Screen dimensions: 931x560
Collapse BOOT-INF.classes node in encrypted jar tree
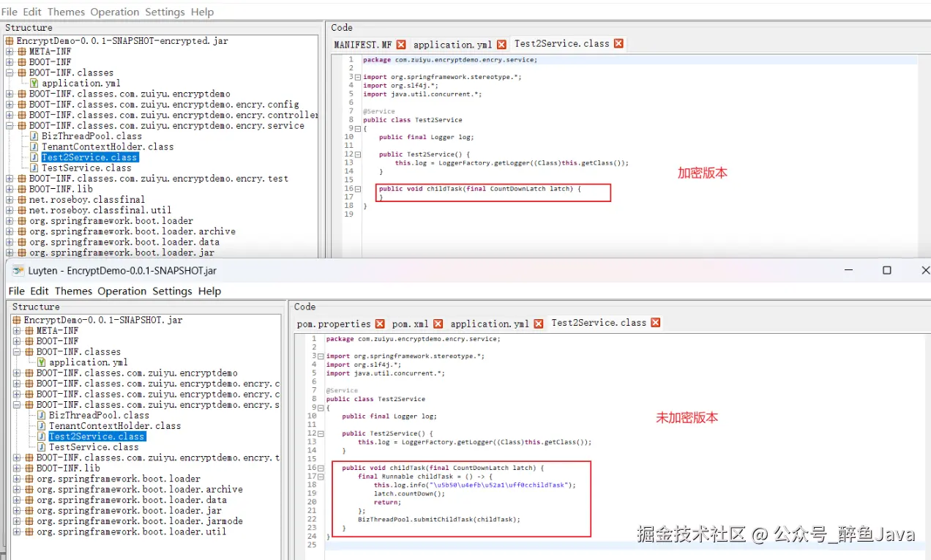click(x=10, y=73)
